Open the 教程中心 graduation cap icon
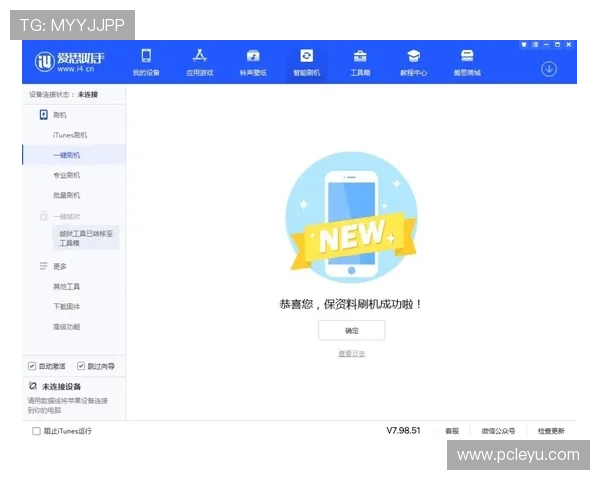 [414, 56]
